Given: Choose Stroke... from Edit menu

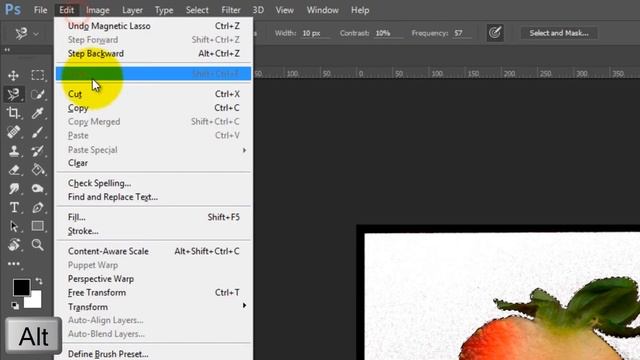Looking at the screenshot, I should coord(153,231).
